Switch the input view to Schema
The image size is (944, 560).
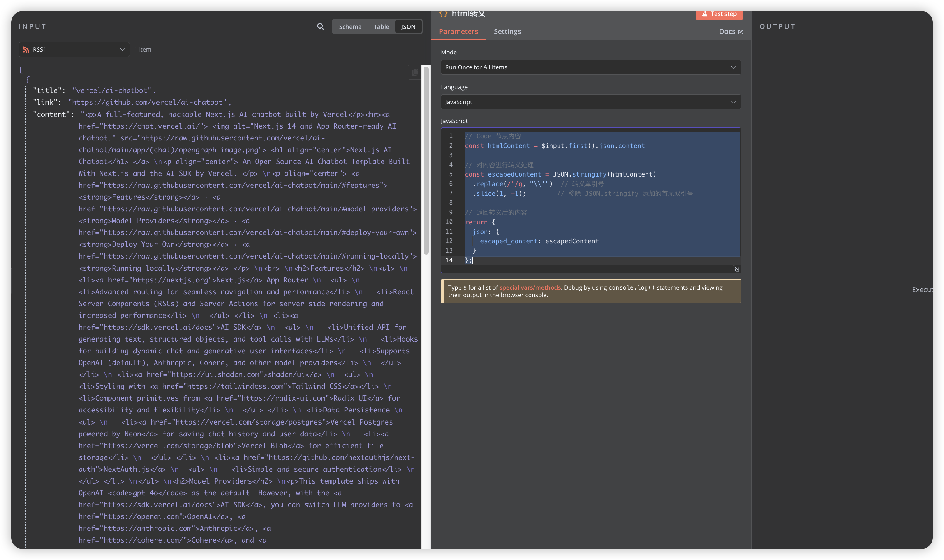[x=350, y=26]
